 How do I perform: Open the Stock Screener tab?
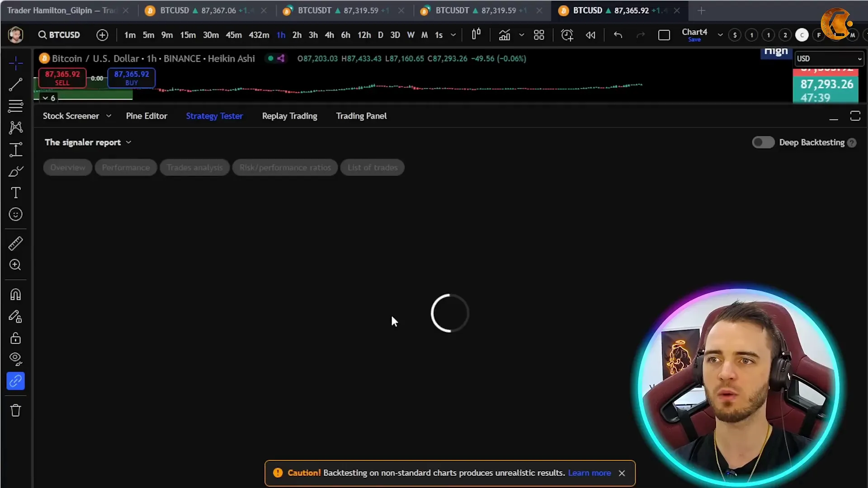coord(71,116)
